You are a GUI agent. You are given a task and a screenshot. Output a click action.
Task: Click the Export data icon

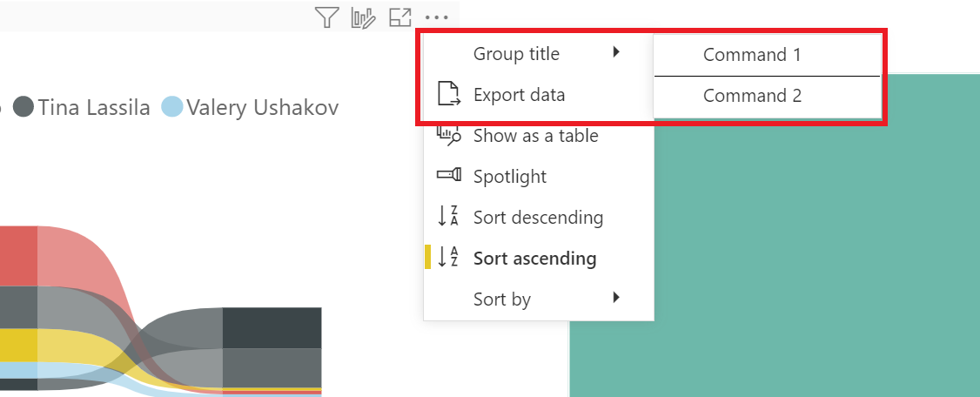tap(448, 94)
